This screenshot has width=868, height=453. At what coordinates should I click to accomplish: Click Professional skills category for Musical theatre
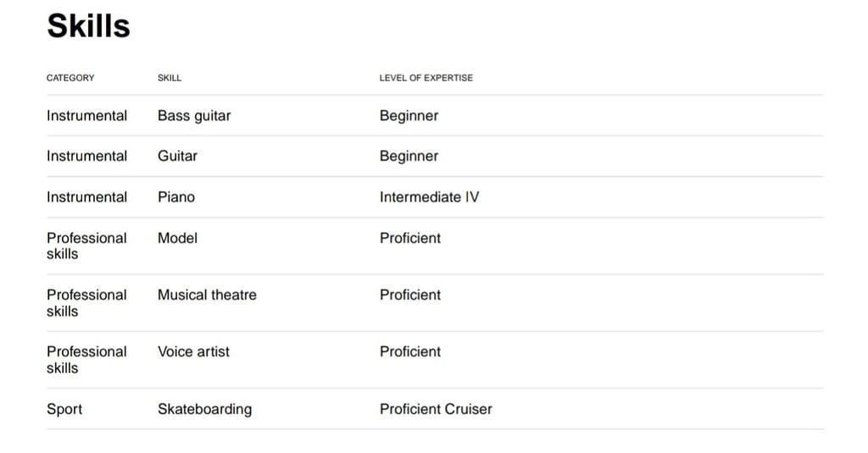87,303
